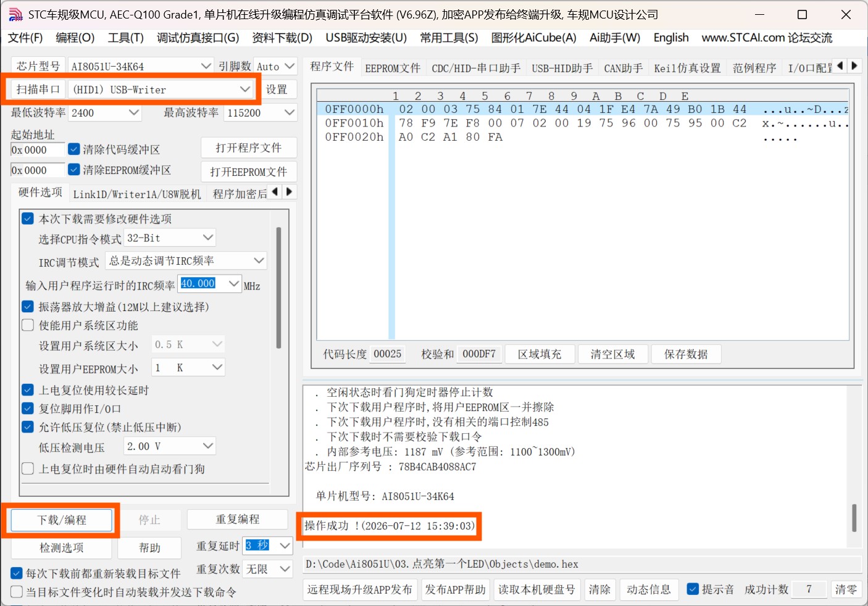This screenshot has width=868, height=606.
Task: Open 工具(T) menu
Action: pyautogui.click(x=126, y=38)
